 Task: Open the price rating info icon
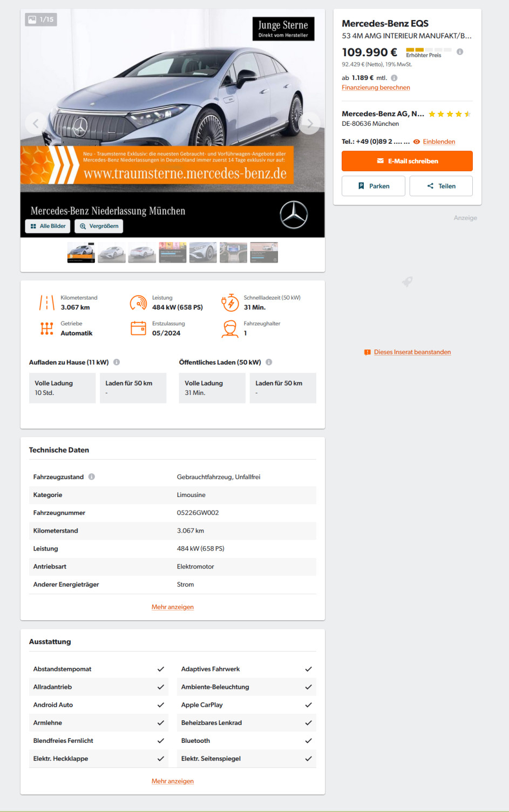click(x=460, y=52)
